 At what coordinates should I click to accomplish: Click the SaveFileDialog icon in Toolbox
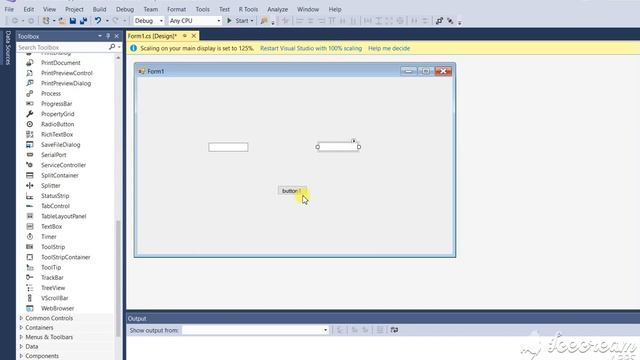[30, 144]
